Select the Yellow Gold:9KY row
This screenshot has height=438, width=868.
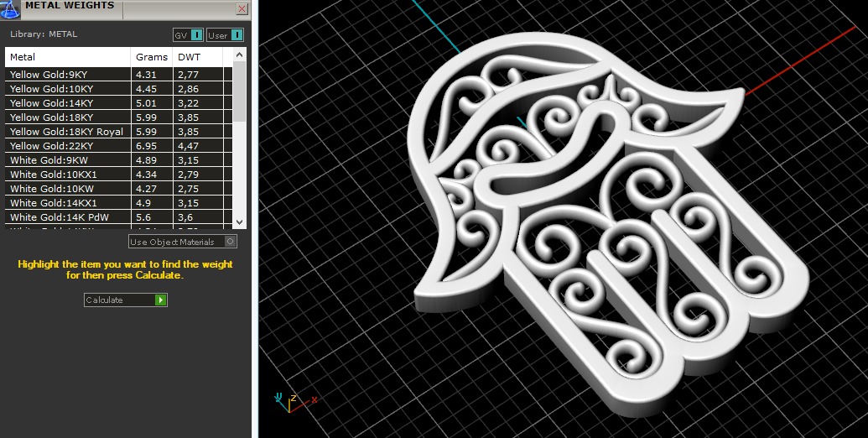tap(118, 74)
